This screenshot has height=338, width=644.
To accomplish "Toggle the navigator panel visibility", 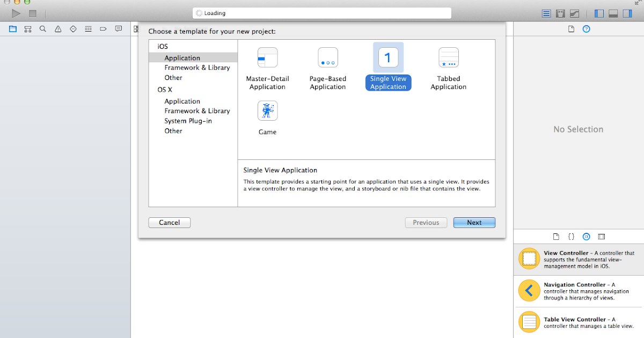I will 598,13.
